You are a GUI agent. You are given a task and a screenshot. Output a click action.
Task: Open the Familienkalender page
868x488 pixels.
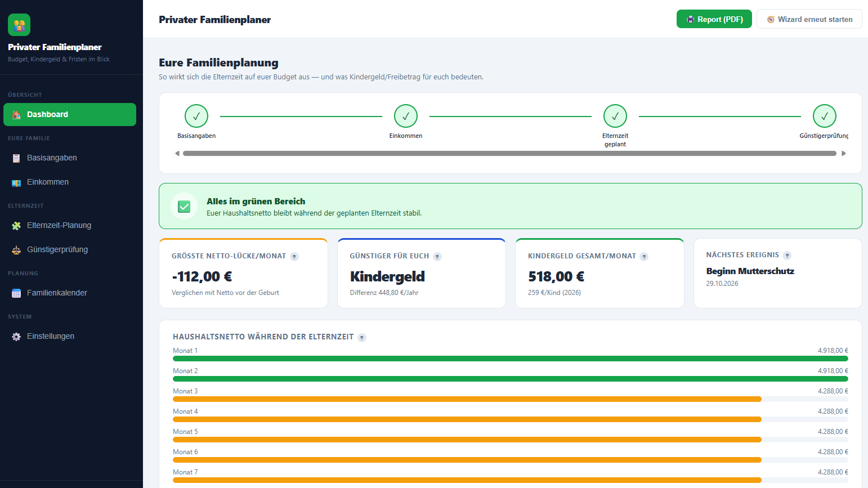tap(70, 293)
